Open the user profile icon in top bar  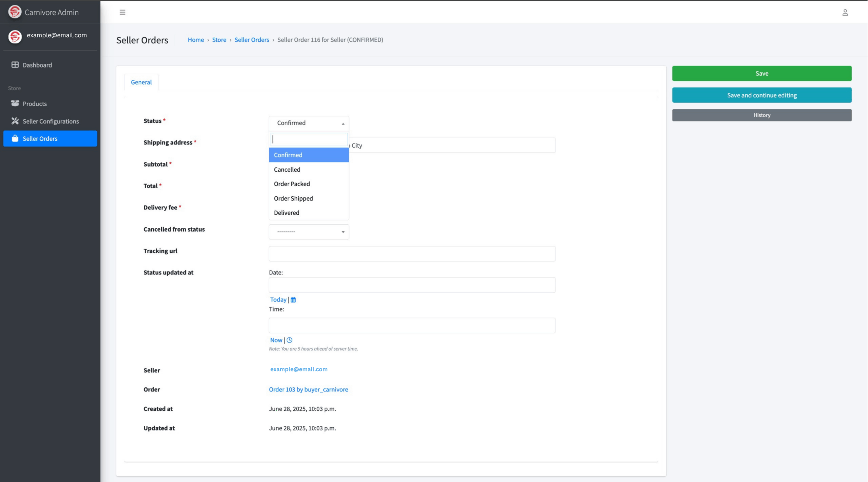click(845, 13)
